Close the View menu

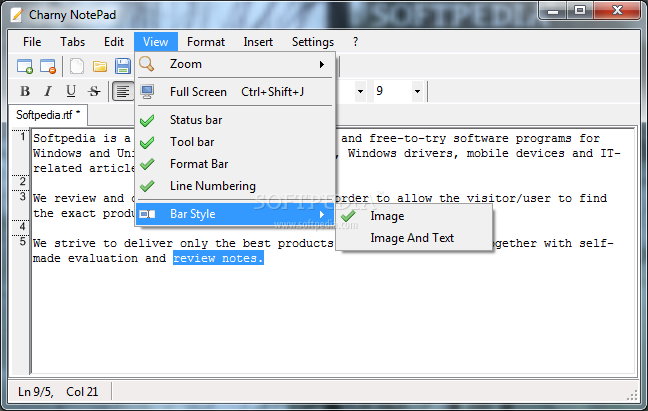pos(156,42)
